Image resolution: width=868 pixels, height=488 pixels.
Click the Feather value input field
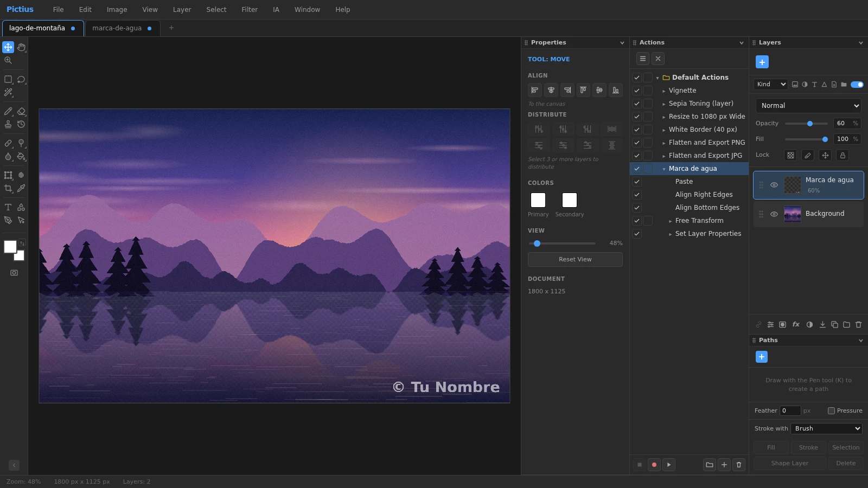[790, 411]
